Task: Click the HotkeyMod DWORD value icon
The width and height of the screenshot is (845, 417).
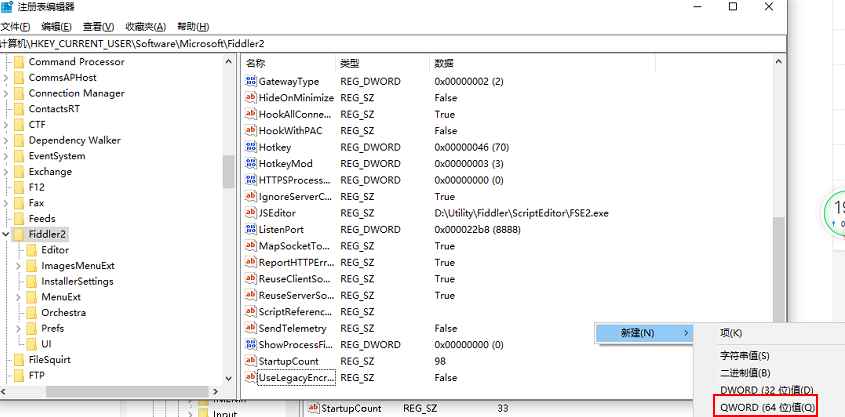Action: (x=251, y=163)
